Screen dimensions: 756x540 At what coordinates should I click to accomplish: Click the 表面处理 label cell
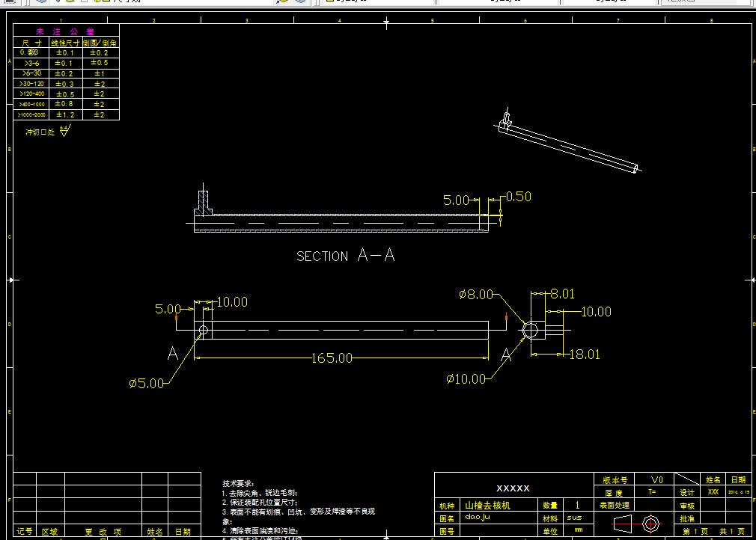[x=615, y=506]
